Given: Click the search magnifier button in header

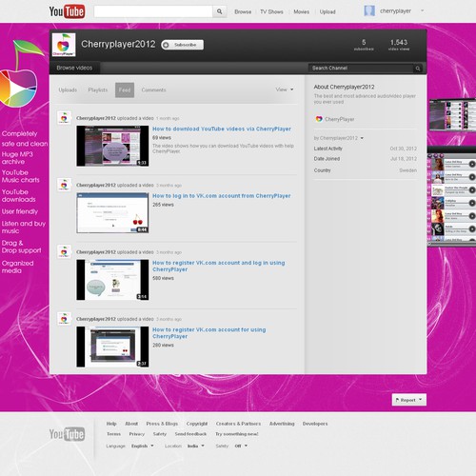Looking at the screenshot, I should (x=219, y=11).
